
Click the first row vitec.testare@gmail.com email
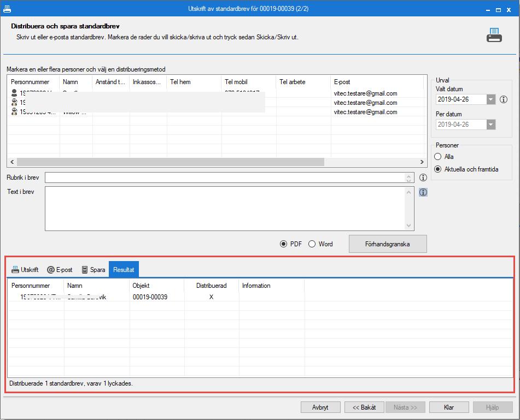(365, 93)
